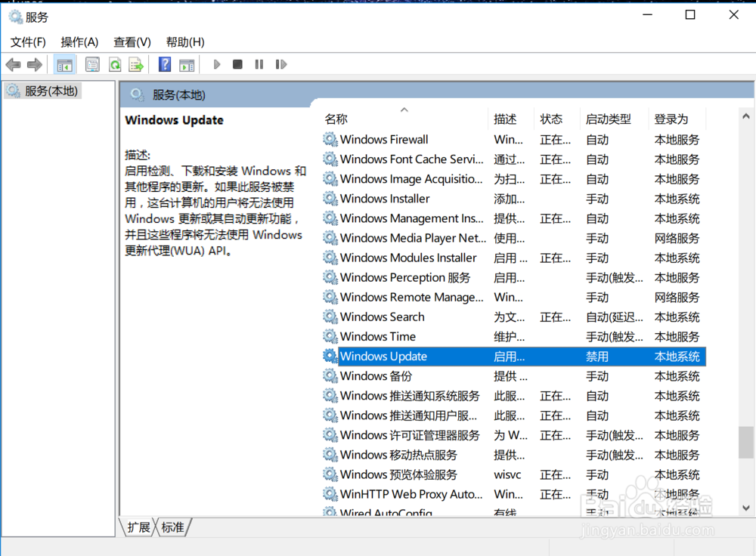Click the Restart Service icon
Viewport: 756px width, 556px height.
coord(281,64)
